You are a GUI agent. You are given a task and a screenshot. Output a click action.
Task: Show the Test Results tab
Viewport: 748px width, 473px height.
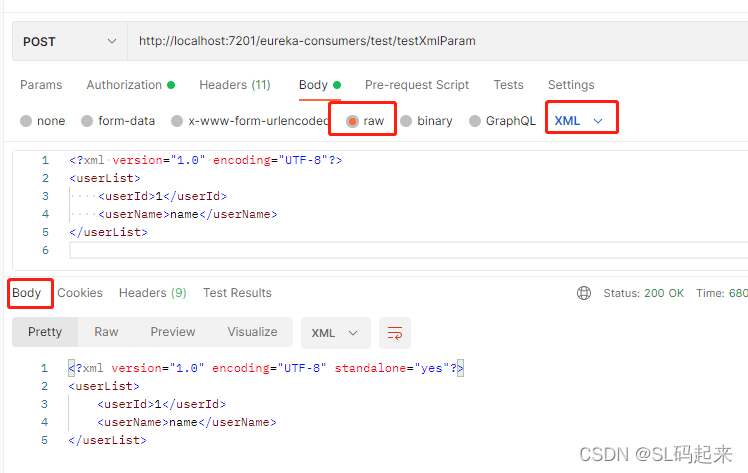tap(237, 293)
